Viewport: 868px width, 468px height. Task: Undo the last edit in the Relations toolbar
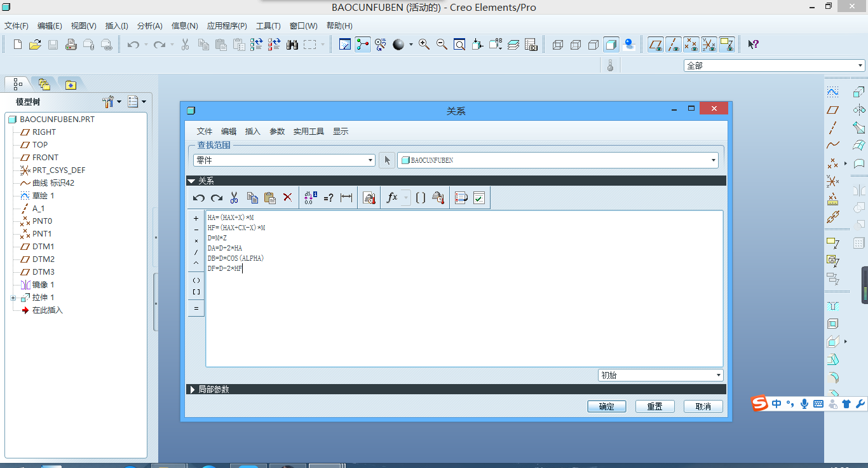[x=199, y=198]
